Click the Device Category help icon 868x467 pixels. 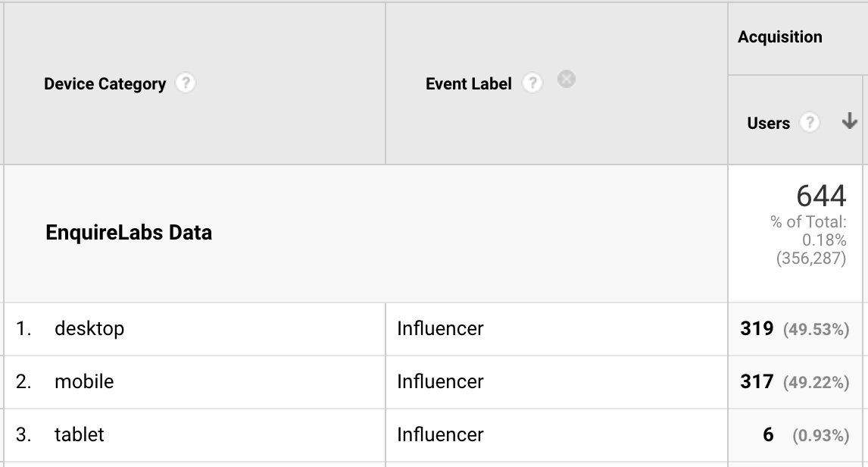[x=185, y=83]
